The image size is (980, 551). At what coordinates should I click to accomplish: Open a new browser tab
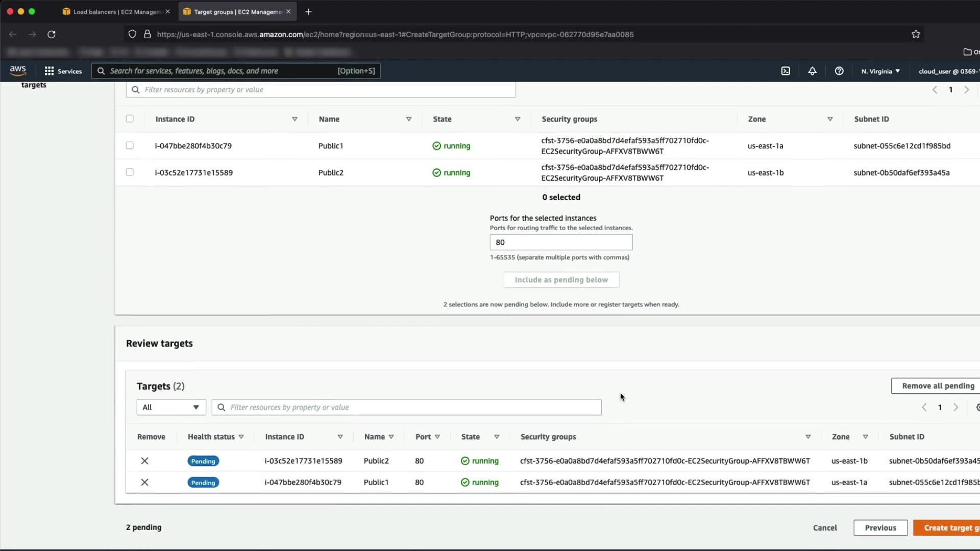coord(308,12)
